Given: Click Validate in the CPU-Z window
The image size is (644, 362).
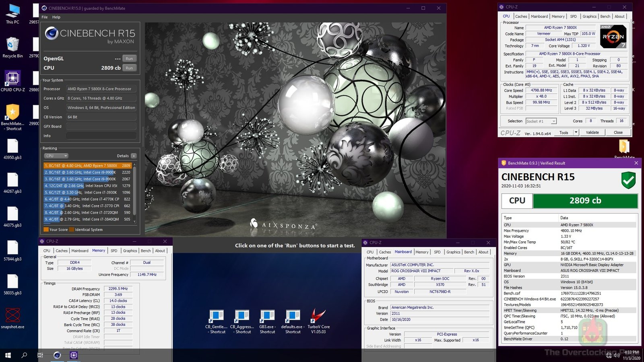Looking at the screenshot, I should (592, 132).
